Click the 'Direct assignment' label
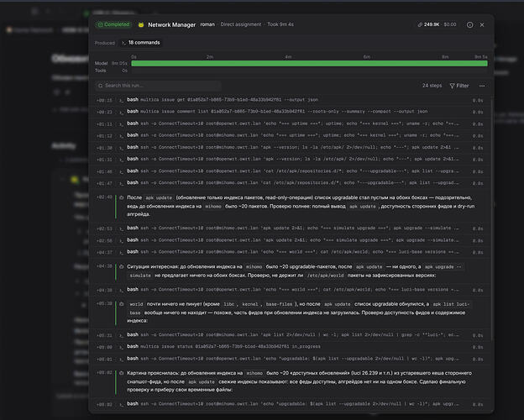 [241, 24]
